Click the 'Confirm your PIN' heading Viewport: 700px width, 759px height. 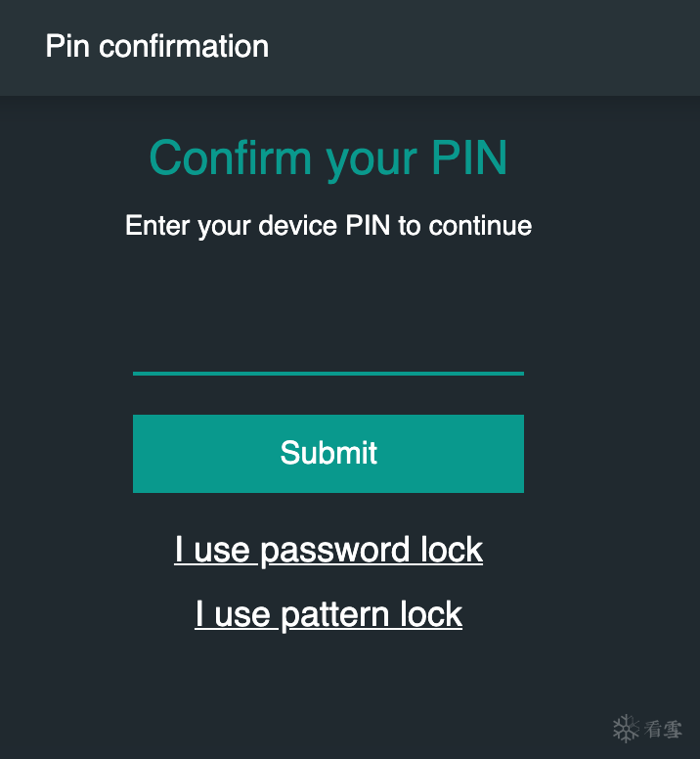[328, 157]
